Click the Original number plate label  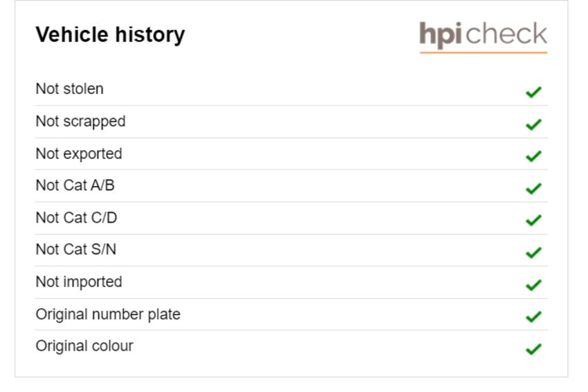coord(108,315)
